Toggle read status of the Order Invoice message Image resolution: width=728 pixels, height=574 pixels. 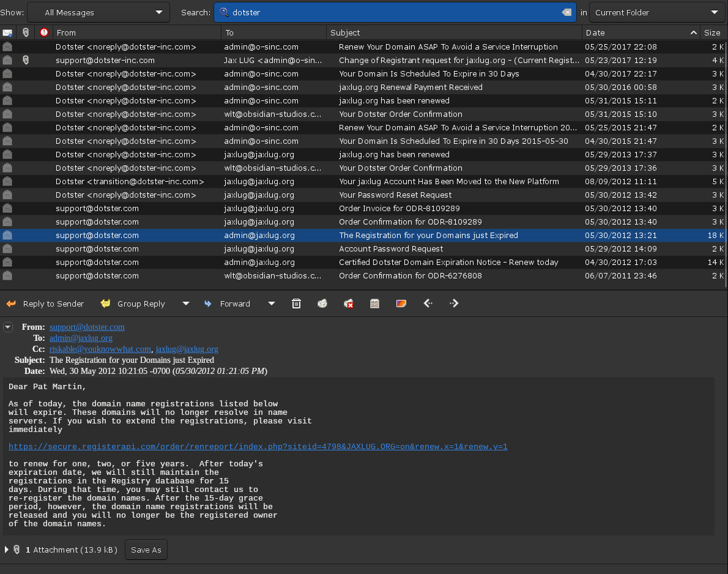tap(7, 208)
